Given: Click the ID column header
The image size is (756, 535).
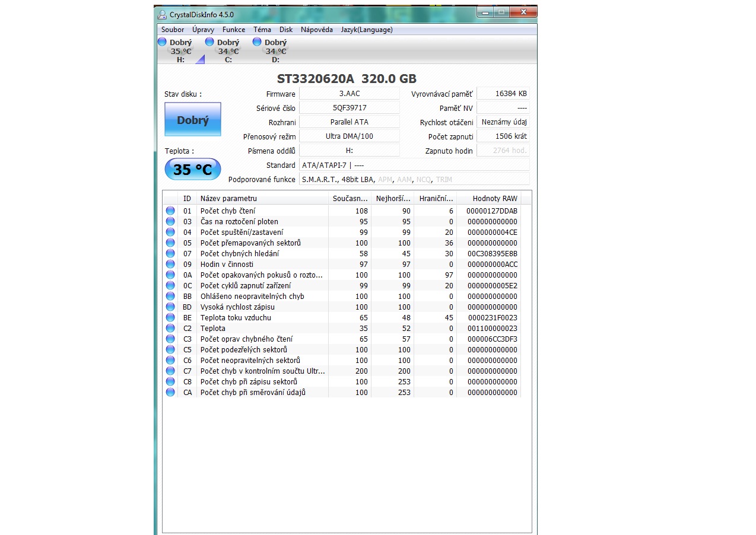Looking at the screenshot, I should click(x=188, y=199).
